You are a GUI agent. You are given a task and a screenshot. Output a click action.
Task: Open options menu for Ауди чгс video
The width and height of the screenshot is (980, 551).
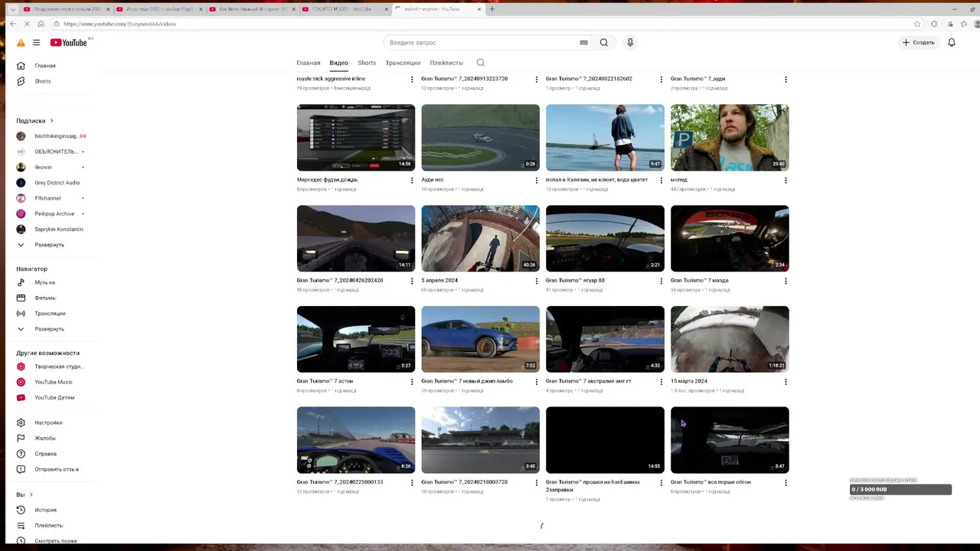(537, 181)
